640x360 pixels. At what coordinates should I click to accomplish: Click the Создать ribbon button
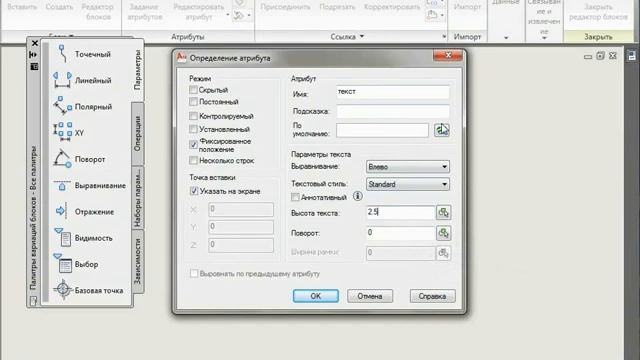[x=59, y=7]
